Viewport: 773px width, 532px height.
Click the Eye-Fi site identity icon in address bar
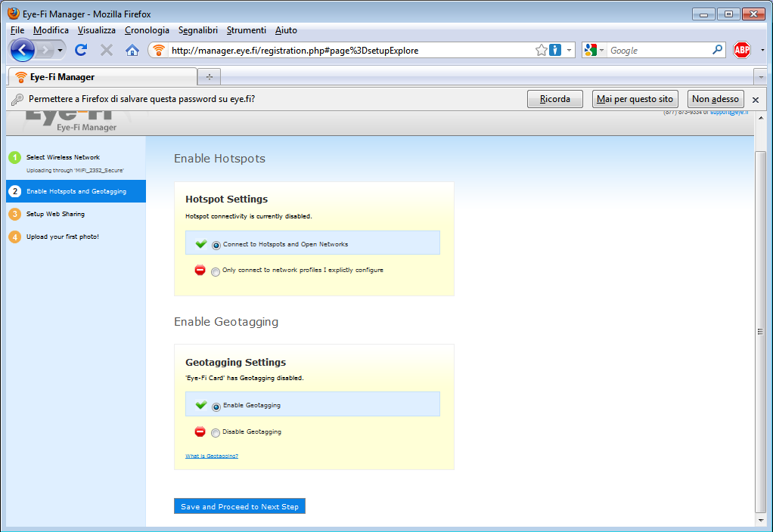point(158,50)
